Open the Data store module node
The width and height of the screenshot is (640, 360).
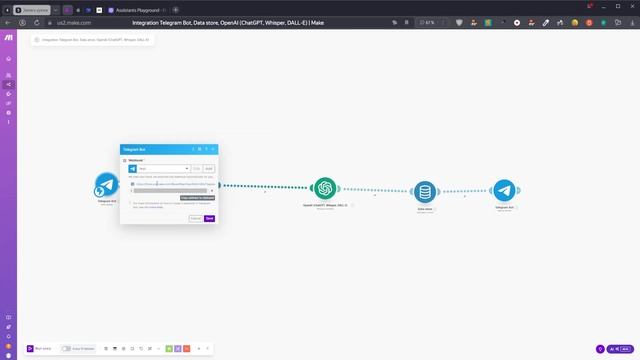point(425,192)
